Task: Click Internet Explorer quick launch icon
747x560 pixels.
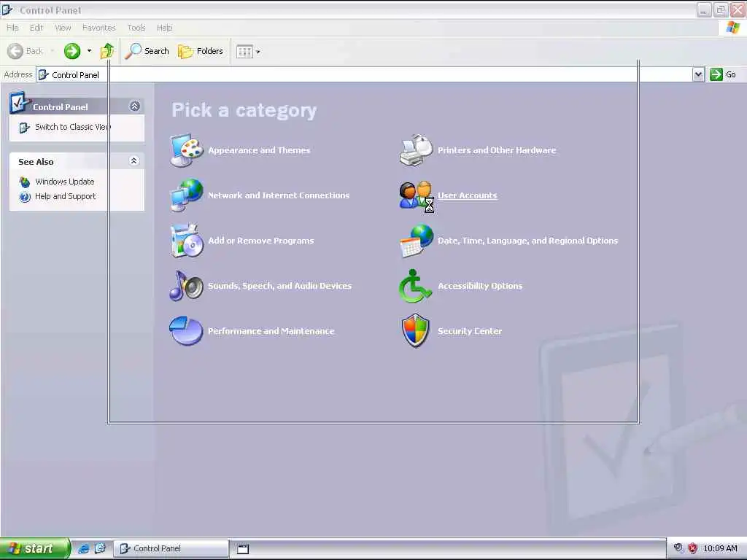Action: [84, 548]
